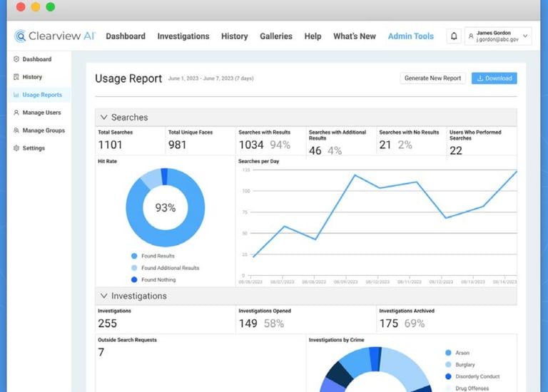
Task: Open Usage Reports chart icon in sidebar
Action: point(16,95)
